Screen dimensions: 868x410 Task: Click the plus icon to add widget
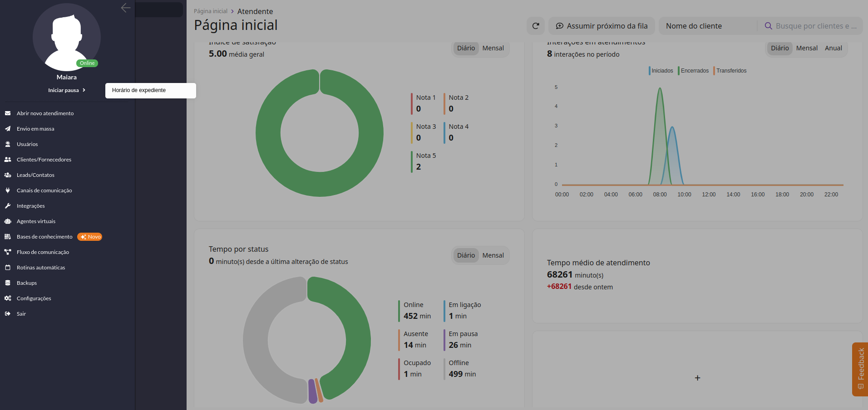point(697,378)
